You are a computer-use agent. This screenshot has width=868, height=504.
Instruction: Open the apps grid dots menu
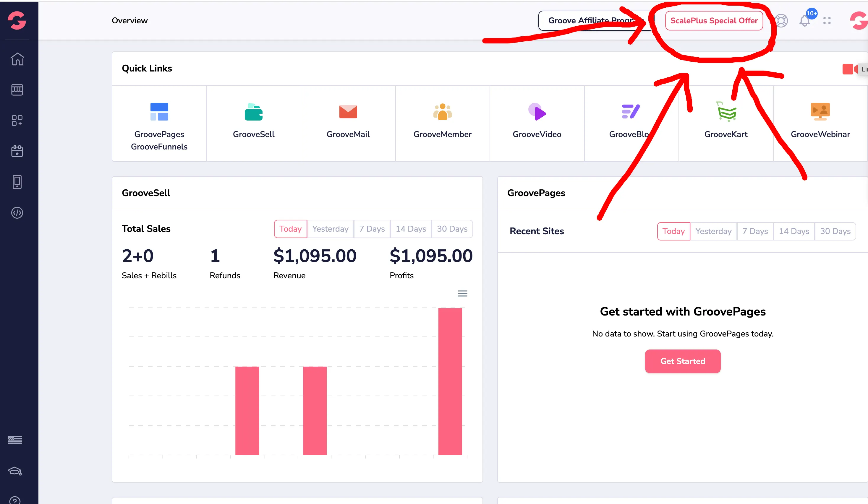tap(827, 21)
